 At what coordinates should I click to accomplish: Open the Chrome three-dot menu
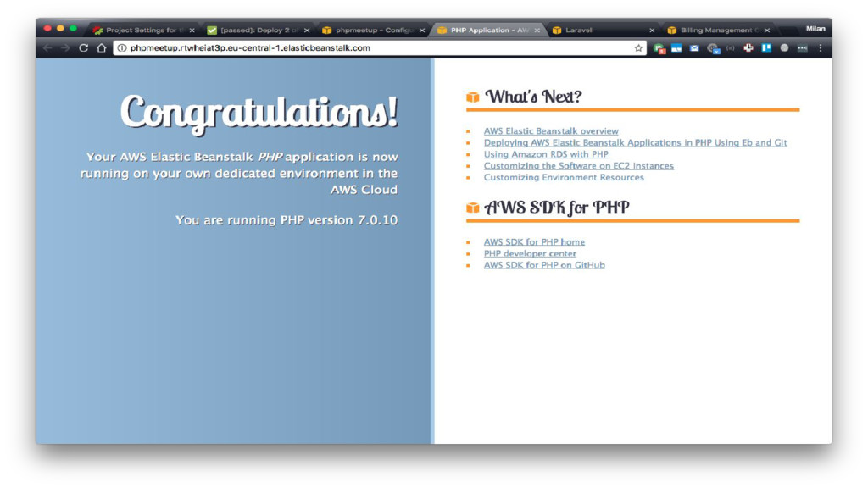821,48
